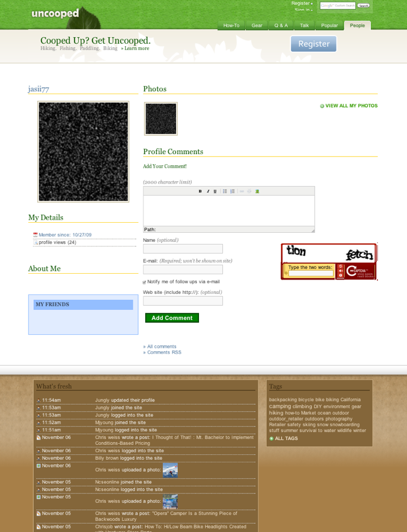The height and width of the screenshot is (532, 407).
Task: Click the Google Search button
Action: (364, 6)
